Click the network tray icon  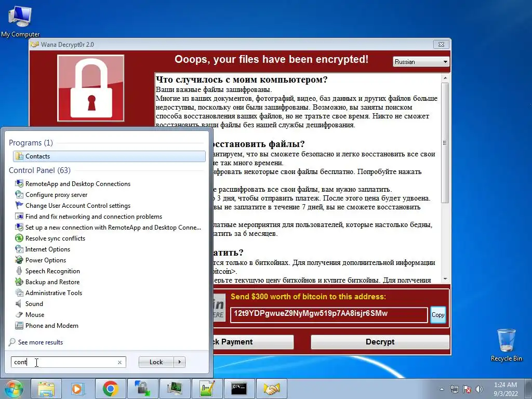pyautogui.click(x=454, y=389)
